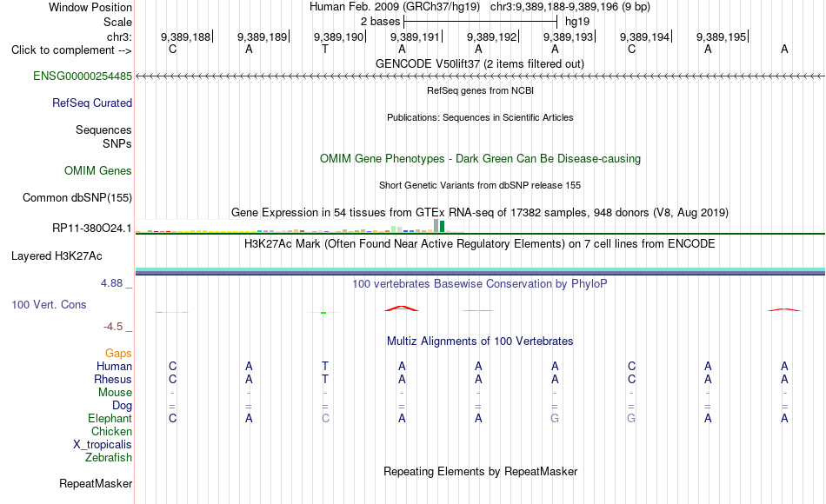
Task: Select the T base in the complement row
Action: click(x=325, y=49)
